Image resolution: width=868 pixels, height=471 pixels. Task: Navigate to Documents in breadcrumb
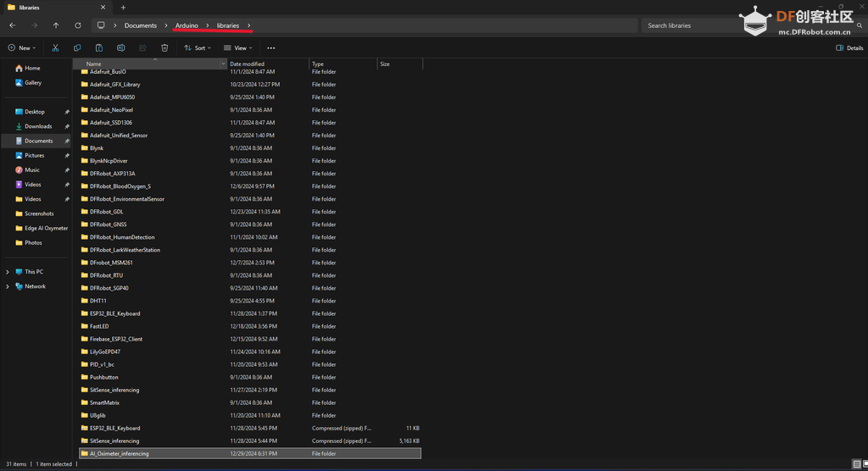[x=141, y=25]
